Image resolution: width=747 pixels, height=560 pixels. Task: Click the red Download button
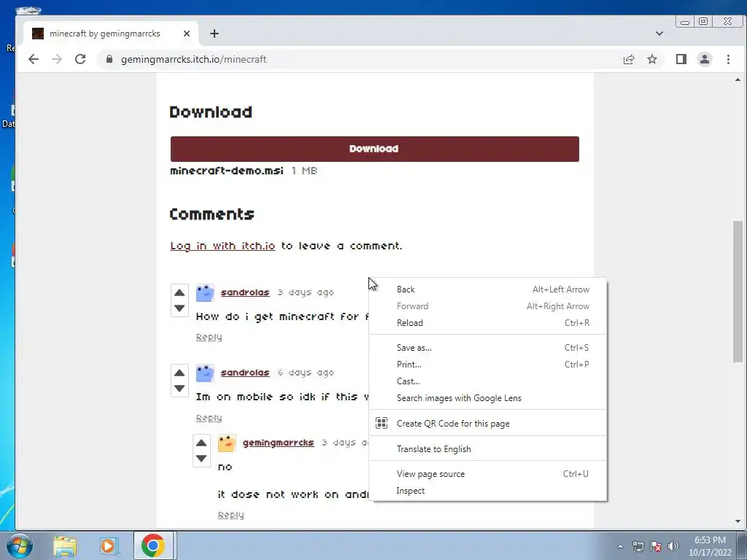coord(374,149)
